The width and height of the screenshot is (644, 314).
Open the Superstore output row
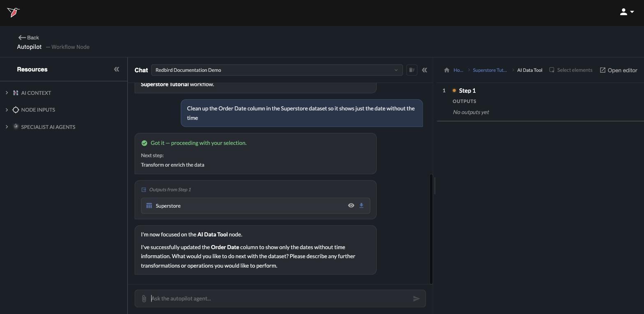click(x=255, y=206)
